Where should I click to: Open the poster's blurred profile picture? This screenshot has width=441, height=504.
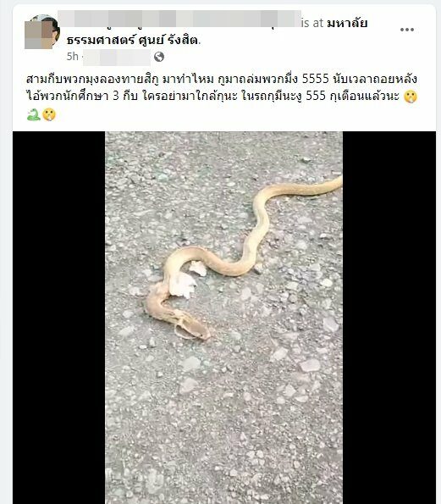click(x=42, y=31)
